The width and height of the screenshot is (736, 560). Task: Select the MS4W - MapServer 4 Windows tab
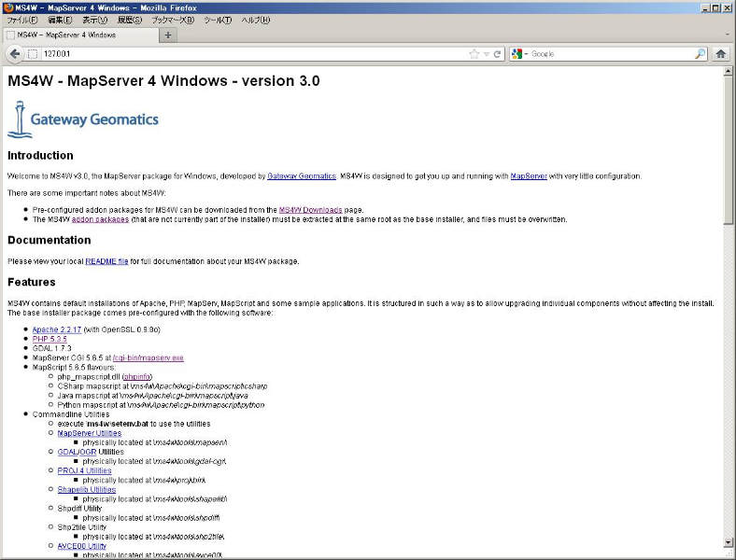pyautogui.click(x=79, y=35)
